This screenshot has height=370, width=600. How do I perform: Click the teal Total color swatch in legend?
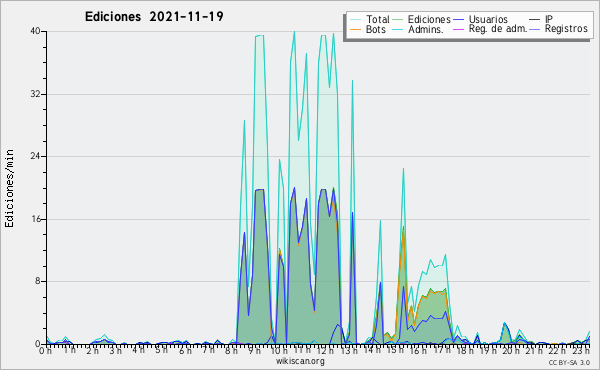tap(355, 20)
